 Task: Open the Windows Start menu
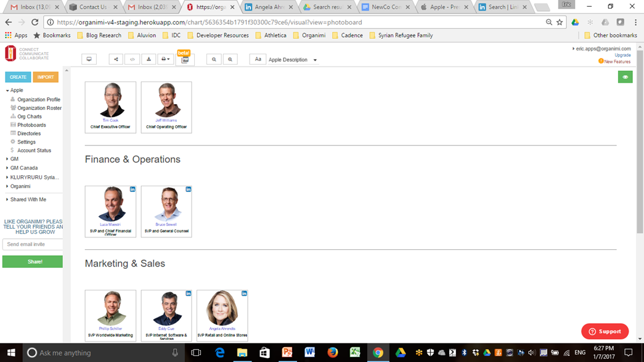pos(11,353)
